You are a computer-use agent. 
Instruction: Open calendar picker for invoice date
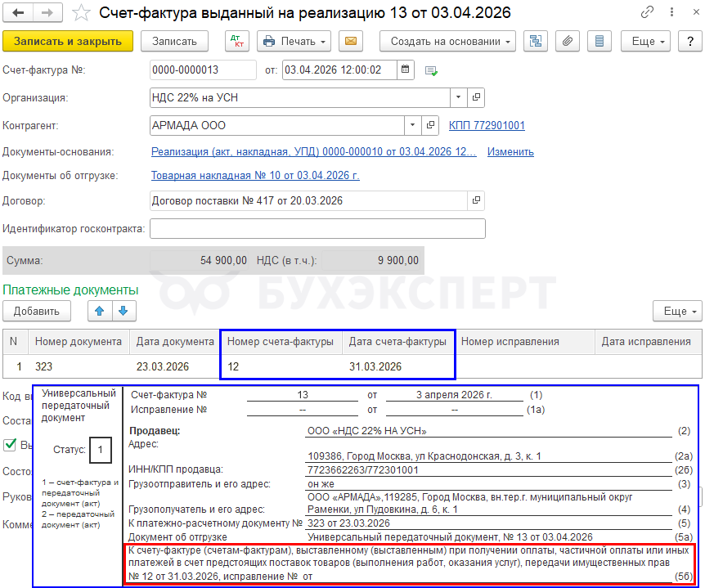[x=406, y=70]
